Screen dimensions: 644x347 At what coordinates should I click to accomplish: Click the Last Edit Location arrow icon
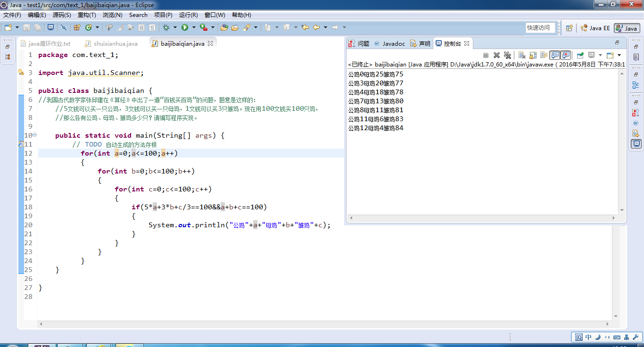coord(305,27)
